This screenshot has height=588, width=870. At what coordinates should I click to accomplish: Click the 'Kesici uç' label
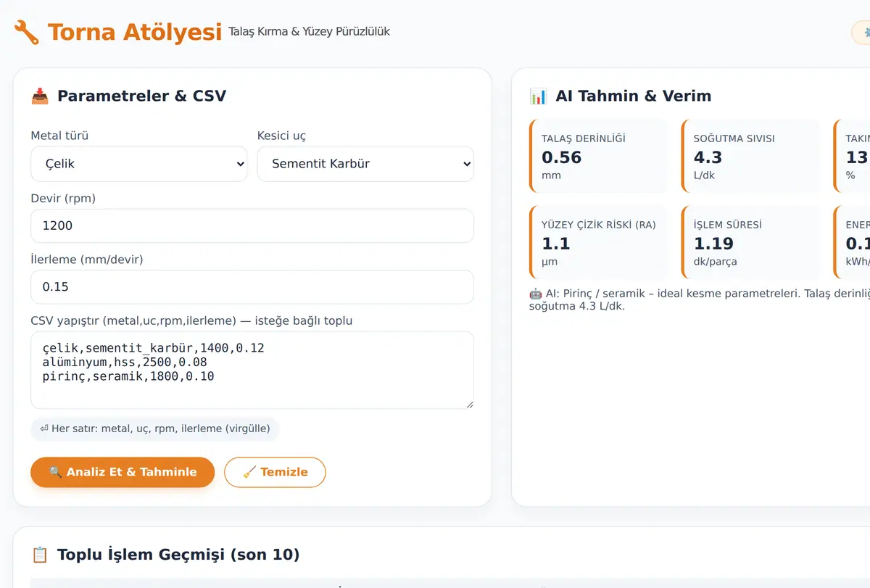pyautogui.click(x=282, y=136)
